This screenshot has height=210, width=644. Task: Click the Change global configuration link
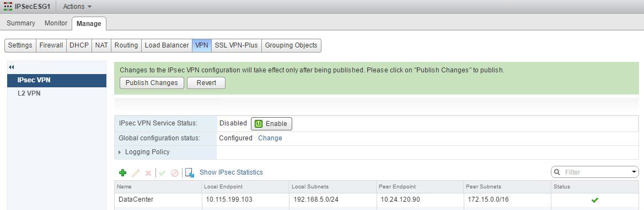point(270,138)
